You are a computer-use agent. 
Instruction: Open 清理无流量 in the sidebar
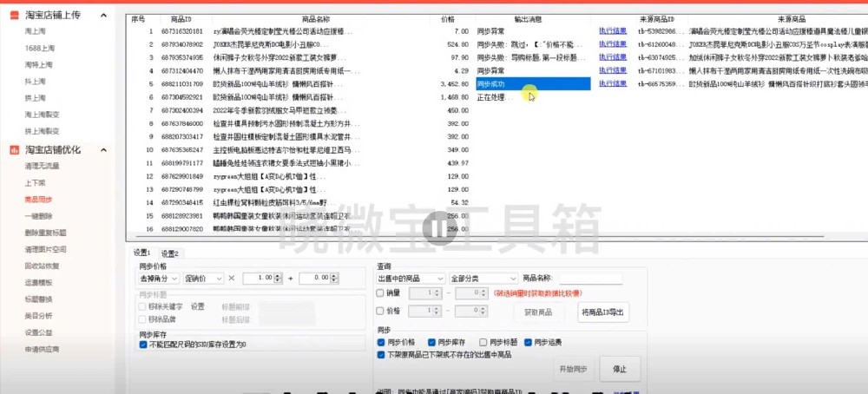42,166
